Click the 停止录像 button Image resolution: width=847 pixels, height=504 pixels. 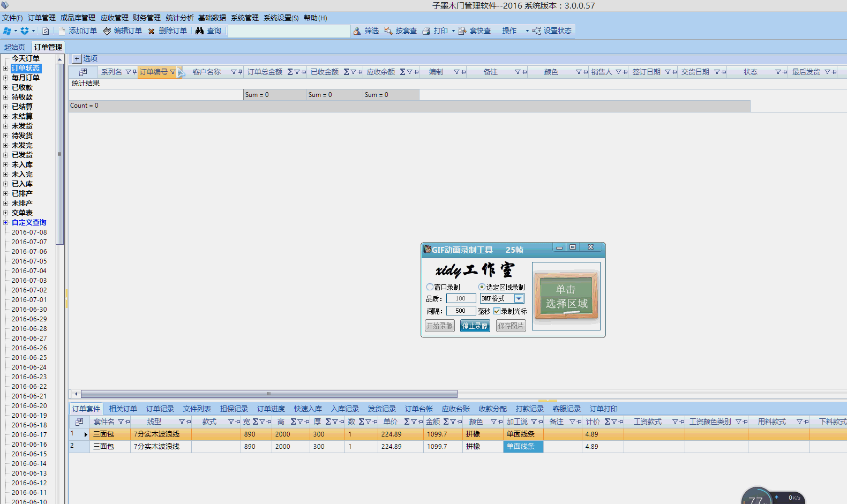coord(475,326)
